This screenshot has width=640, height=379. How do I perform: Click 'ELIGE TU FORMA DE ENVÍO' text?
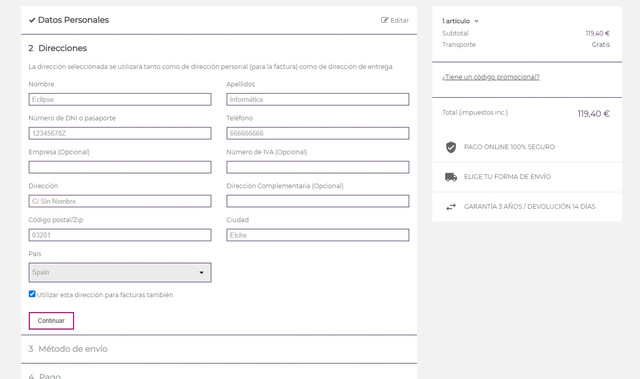pyautogui.click(x=507, y=177)
